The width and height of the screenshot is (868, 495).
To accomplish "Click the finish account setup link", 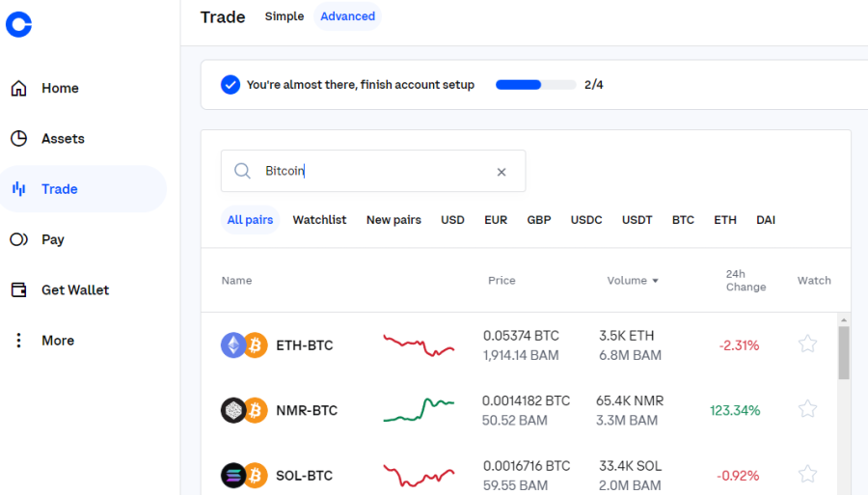I will (361, 85).
